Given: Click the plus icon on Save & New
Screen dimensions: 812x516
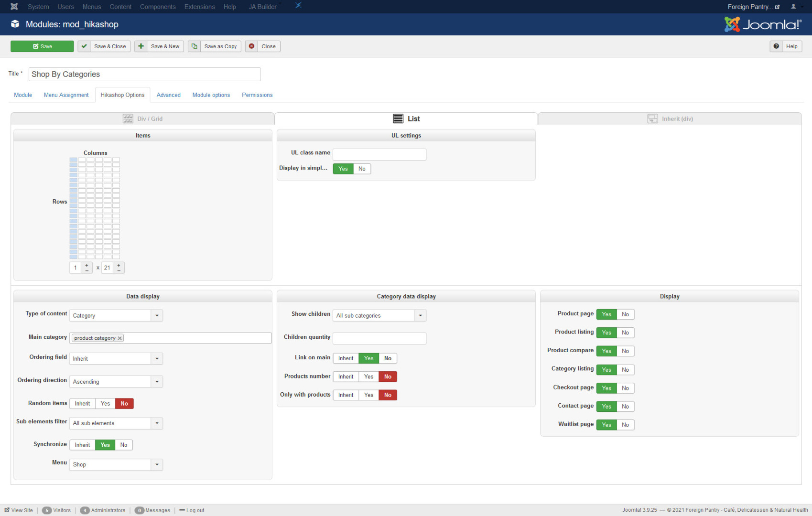Looking at the screenshot, I should (141, 46).
